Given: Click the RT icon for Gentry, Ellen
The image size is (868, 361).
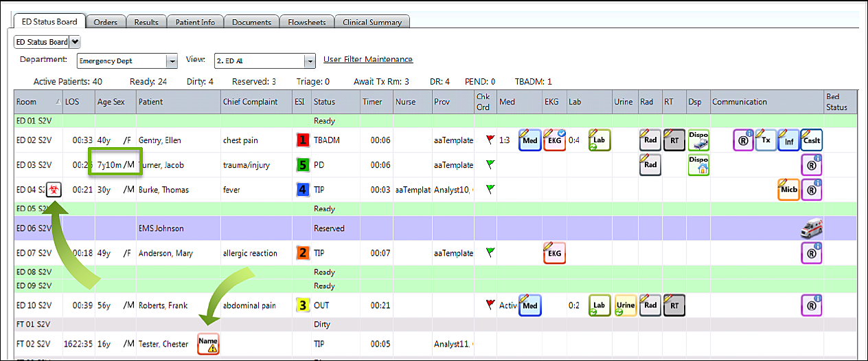Looking at the screenshot, I should [x=675, y=140].
